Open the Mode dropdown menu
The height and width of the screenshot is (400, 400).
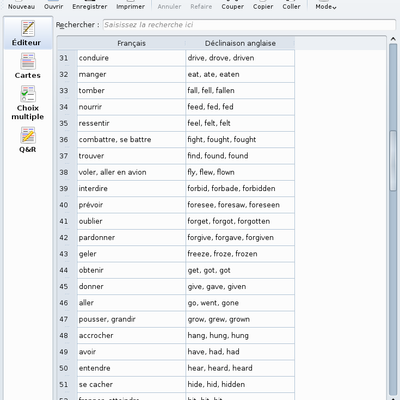pyautogui.click(x=326, y=5)
